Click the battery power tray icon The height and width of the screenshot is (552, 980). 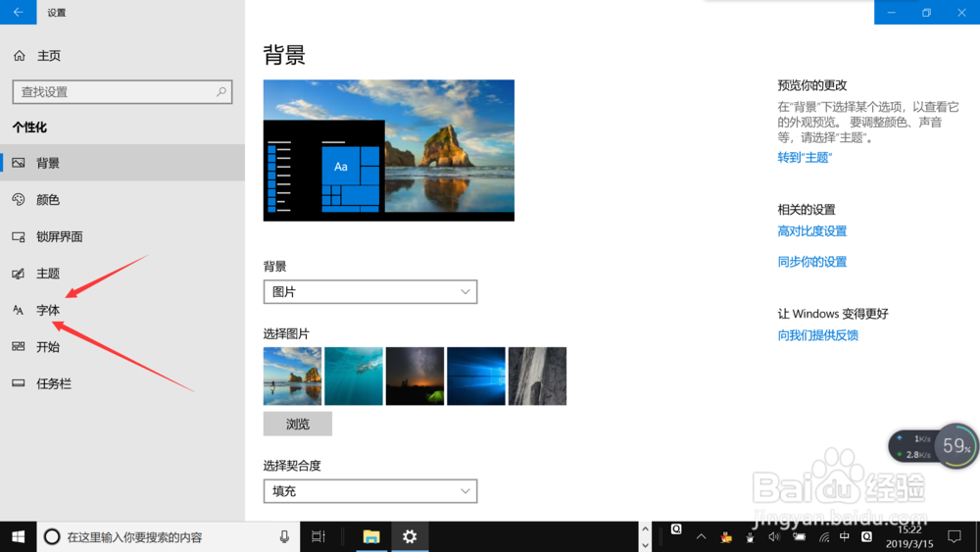(x=800, y=537)
